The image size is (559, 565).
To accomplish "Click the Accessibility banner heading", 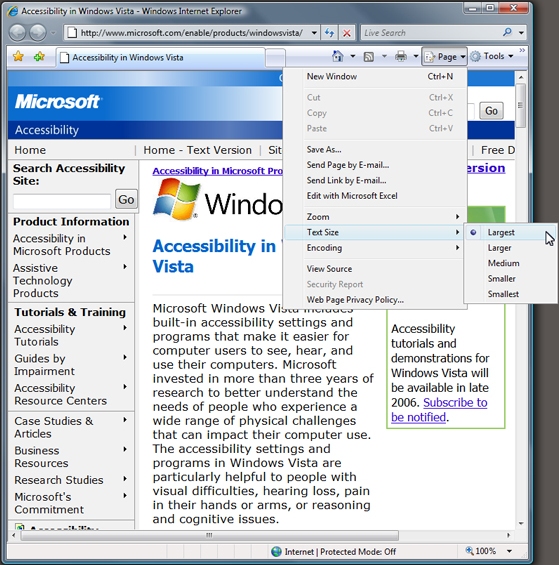I will tap(47, 130).
